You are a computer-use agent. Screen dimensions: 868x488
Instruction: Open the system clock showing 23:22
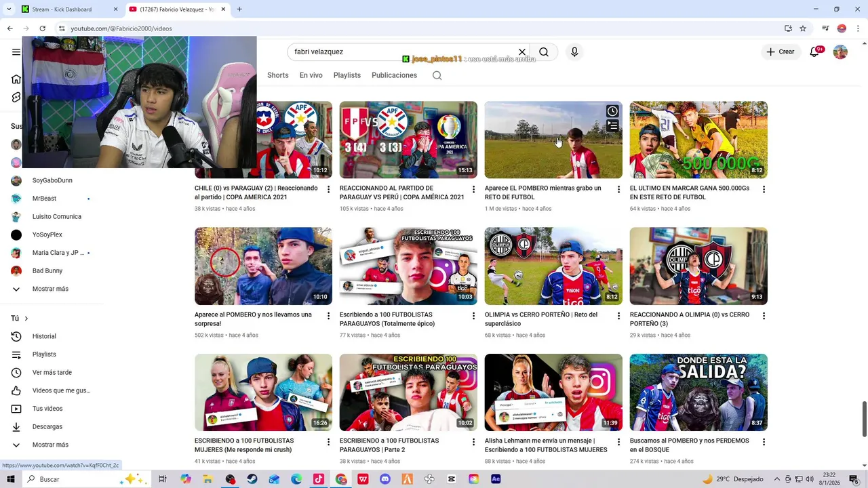(x=829, y=479)
